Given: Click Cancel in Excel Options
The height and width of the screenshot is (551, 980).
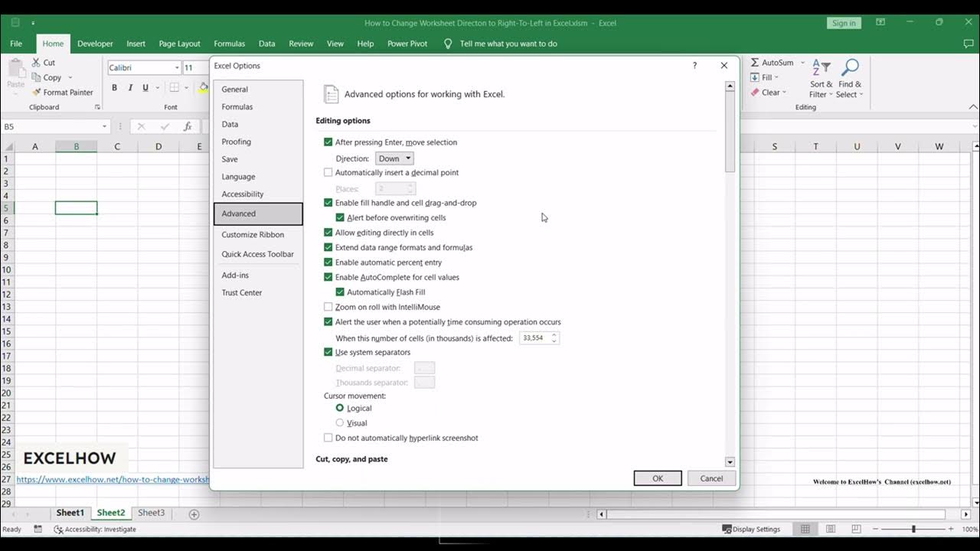Looking at the screenshot, I should 711,478.
